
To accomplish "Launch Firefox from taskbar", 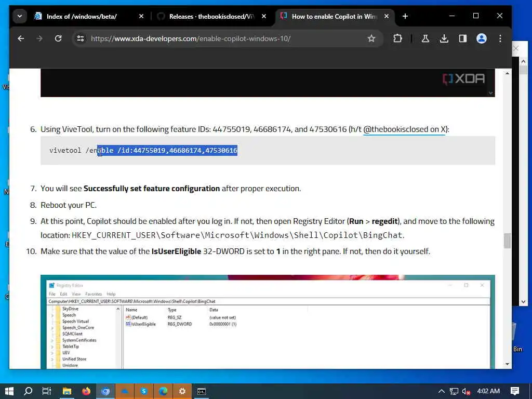I will [x=86, y=391].
